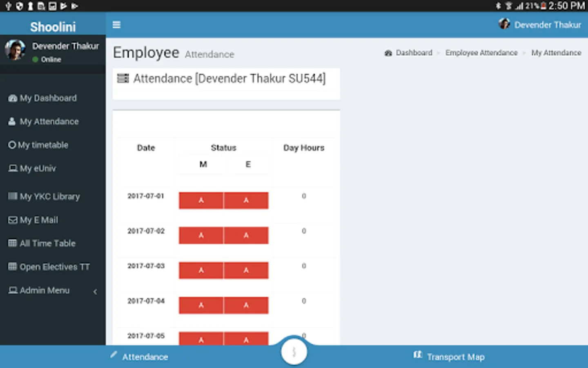Open Transport Map in bottom bar

[x=456, y=357]
